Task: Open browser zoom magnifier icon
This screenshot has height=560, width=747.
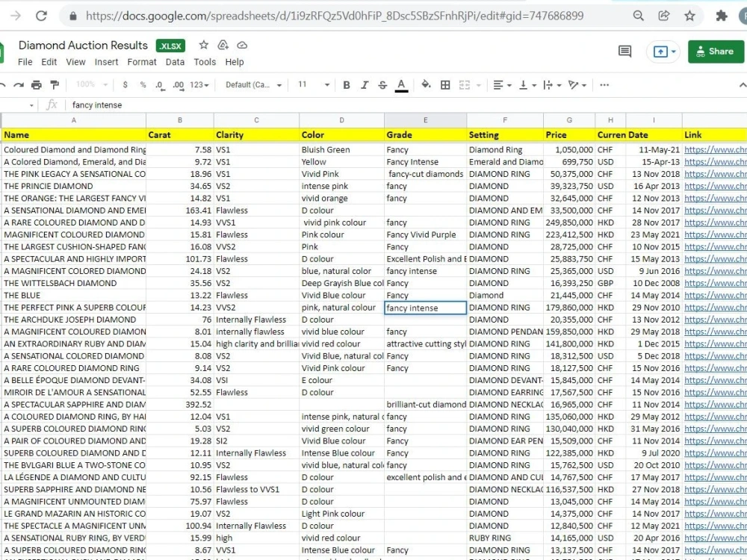Action: pyautogui.click(x=639, y=16)
